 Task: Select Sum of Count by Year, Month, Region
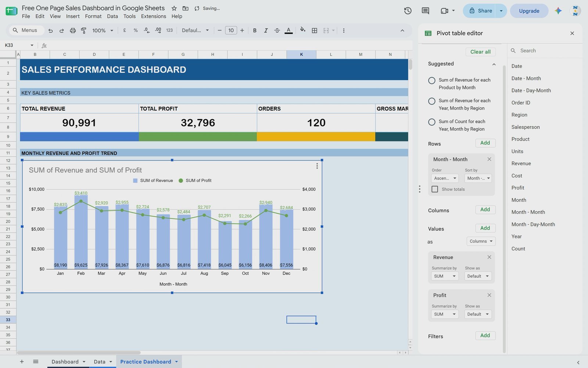[432, 122]
